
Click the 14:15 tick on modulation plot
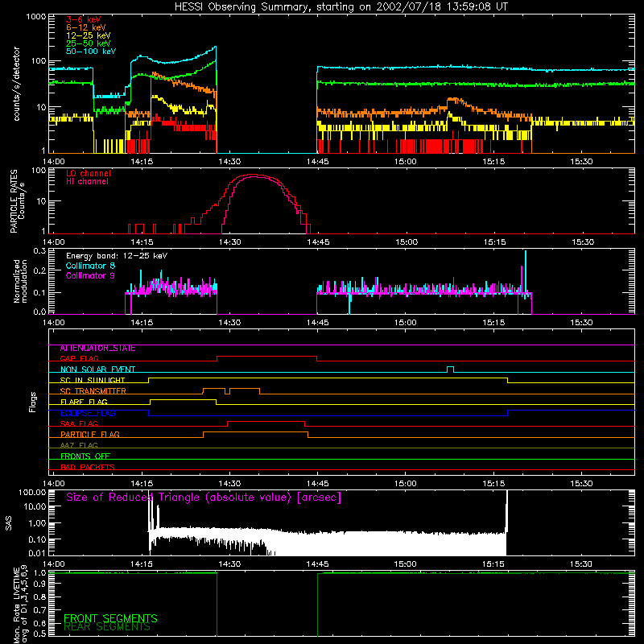point(142,323)
